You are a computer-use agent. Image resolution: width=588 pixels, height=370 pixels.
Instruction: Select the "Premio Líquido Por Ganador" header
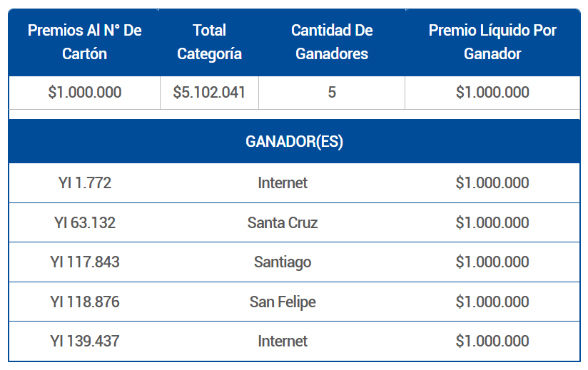click(492, 42)
